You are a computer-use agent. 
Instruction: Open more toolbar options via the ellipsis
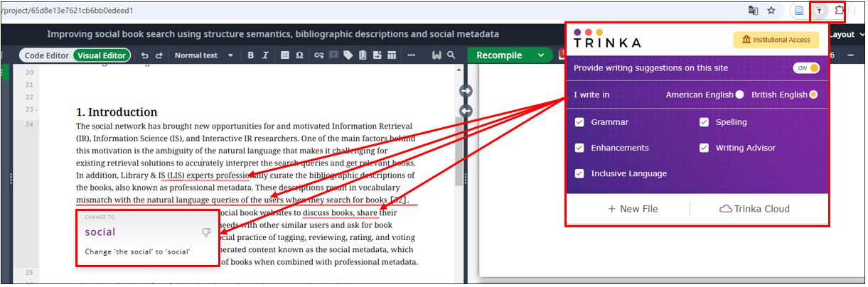[x=412, y=55]
